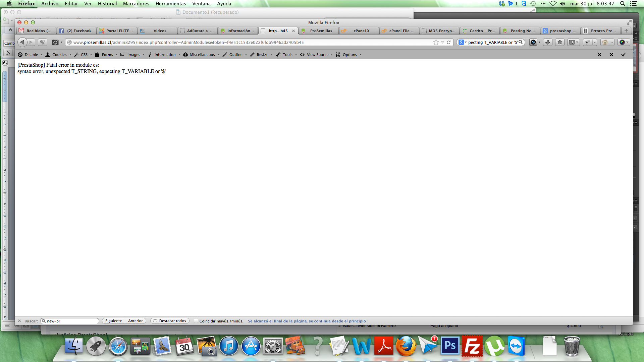Screen dimensions: 644x362
Task: Open FileZilla from the dock
Action: click(x=472, y=346)
